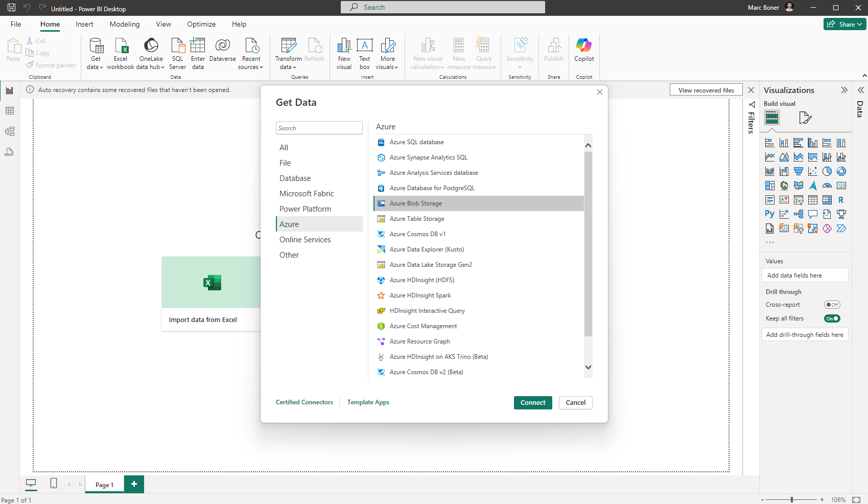This screenshot has height=504, width=868.
Task: Expand the Recent sources dropdown
Action: coord(251,63)
